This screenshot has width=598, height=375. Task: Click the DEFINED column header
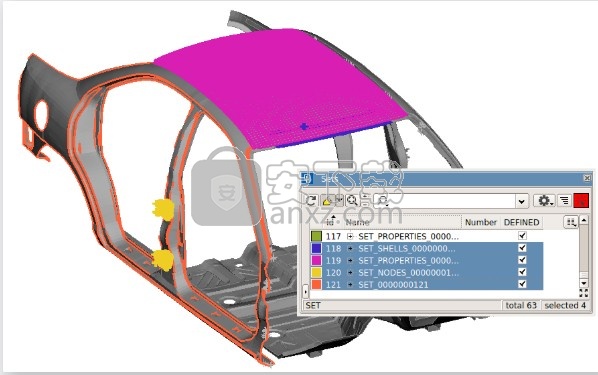click(521, 222)
